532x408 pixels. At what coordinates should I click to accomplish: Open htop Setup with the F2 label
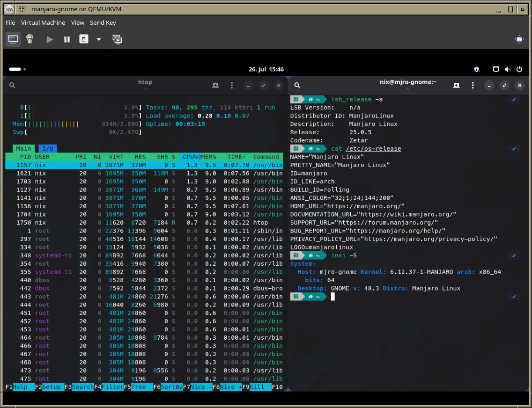(x=50, y=387)
